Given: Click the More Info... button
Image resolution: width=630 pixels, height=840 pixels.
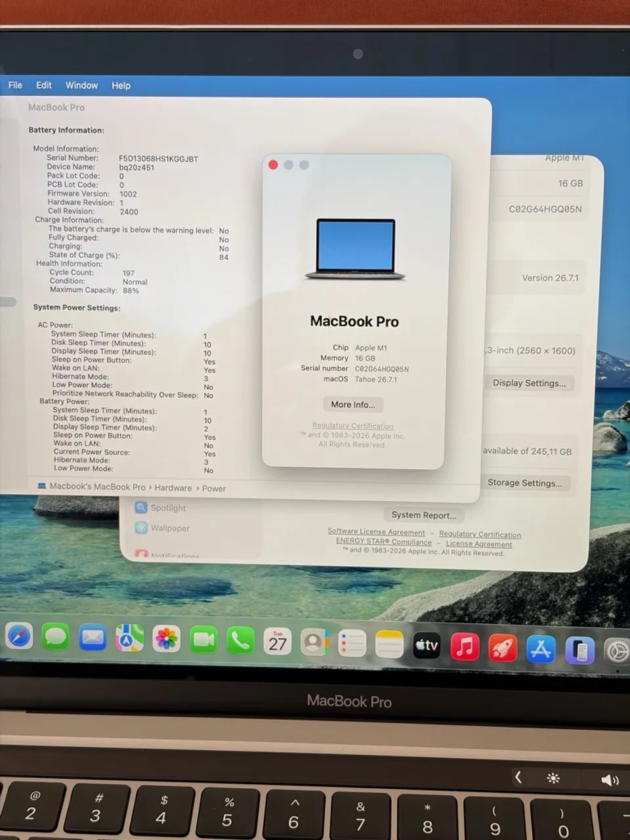Looking at the screenshot, I should (353, 404).
